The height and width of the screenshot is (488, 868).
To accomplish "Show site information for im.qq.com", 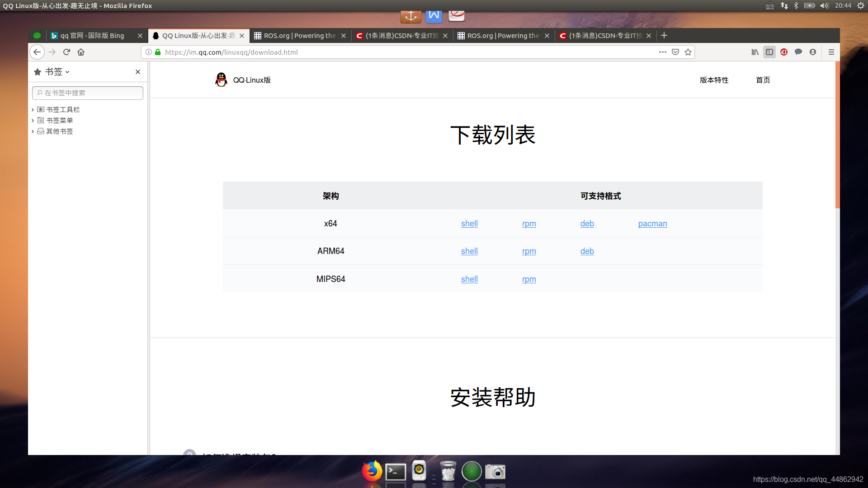I will coord(149,52).
